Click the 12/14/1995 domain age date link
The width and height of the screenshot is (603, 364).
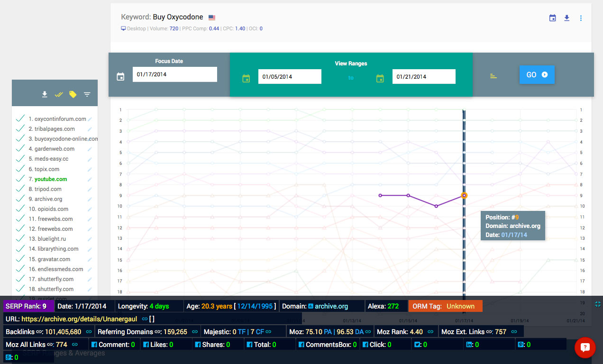[255, 306]
